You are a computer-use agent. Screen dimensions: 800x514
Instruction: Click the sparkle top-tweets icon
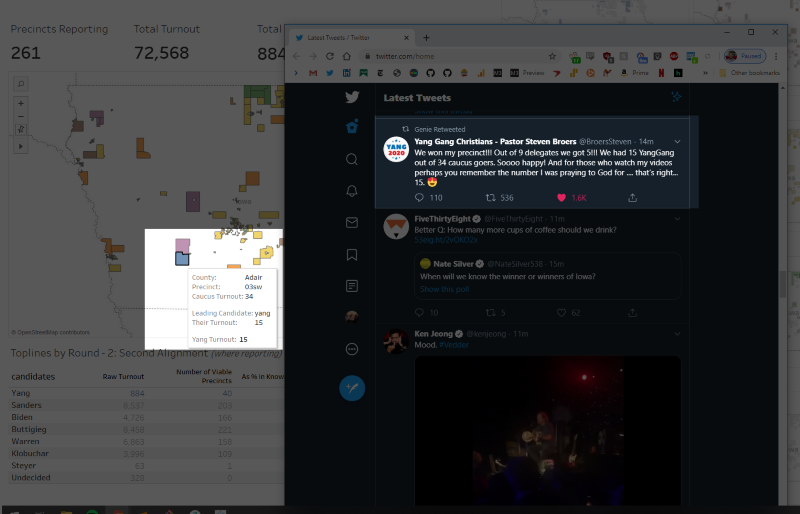coord(676,97)
